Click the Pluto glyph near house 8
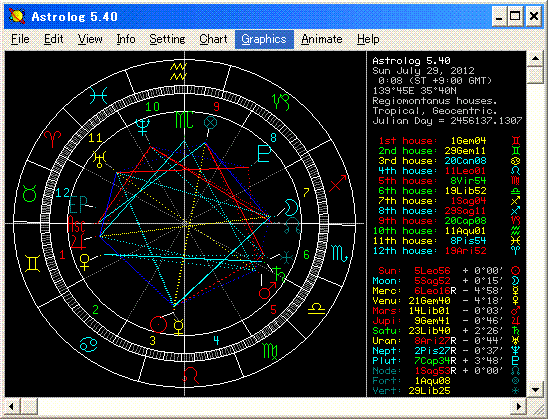Screen dimensions: 548x419 pos(264,153)
